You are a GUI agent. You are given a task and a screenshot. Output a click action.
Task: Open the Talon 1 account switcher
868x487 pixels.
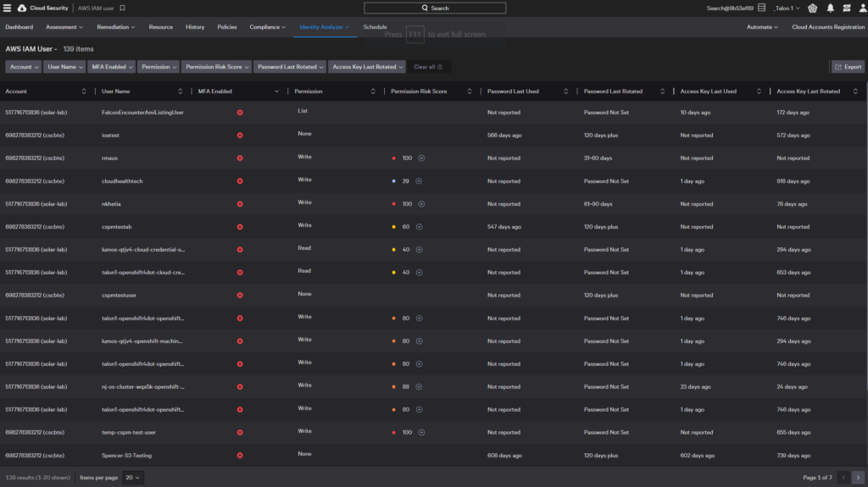(x=786, y=8)
